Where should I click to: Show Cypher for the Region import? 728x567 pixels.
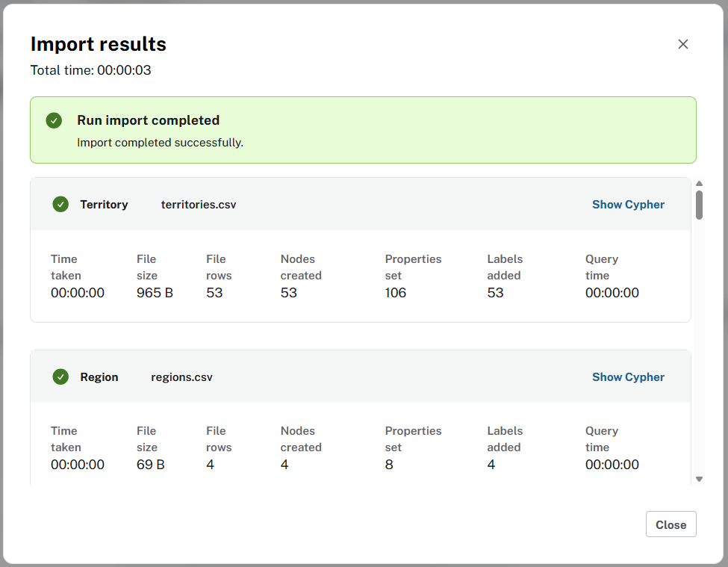pyautogui.click(x=628, y=377)
